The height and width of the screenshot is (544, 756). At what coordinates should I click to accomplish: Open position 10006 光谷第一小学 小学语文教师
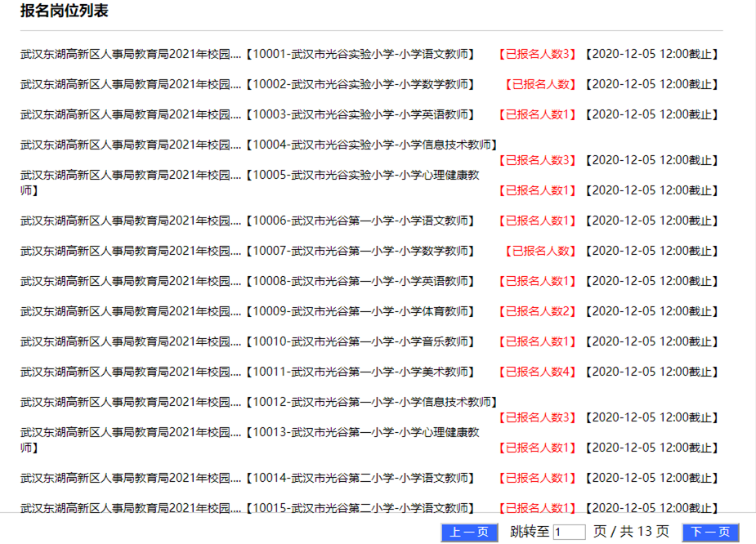coord(360,221)
